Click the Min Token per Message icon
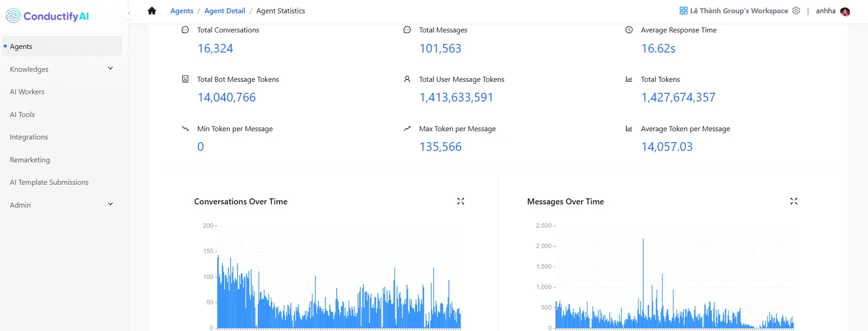868x331 pixels. pyautogui.click(x=185, y=128)
